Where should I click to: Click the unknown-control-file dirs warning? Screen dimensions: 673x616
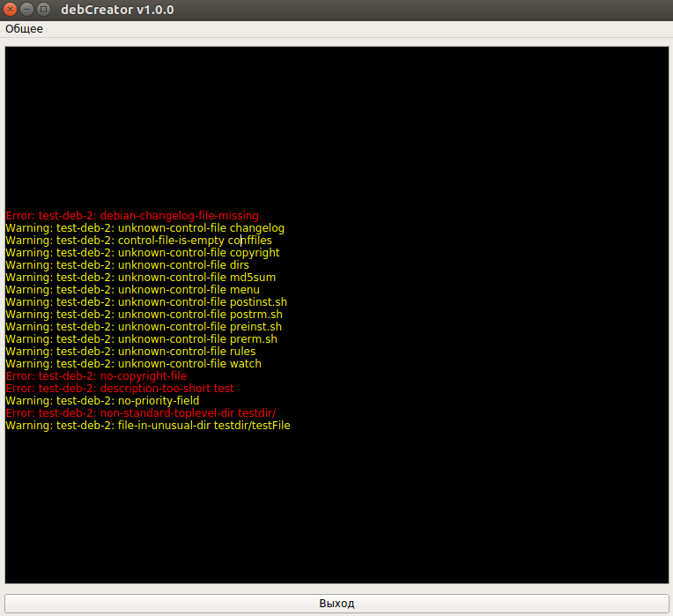pyautogui.click(x=128, y=265)
